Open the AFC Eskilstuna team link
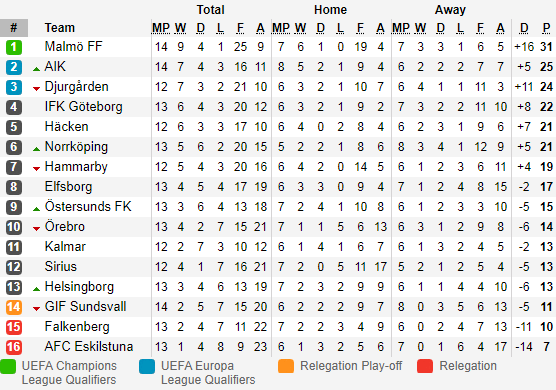This screenshot has width=556, height=390. pos(89,346)
